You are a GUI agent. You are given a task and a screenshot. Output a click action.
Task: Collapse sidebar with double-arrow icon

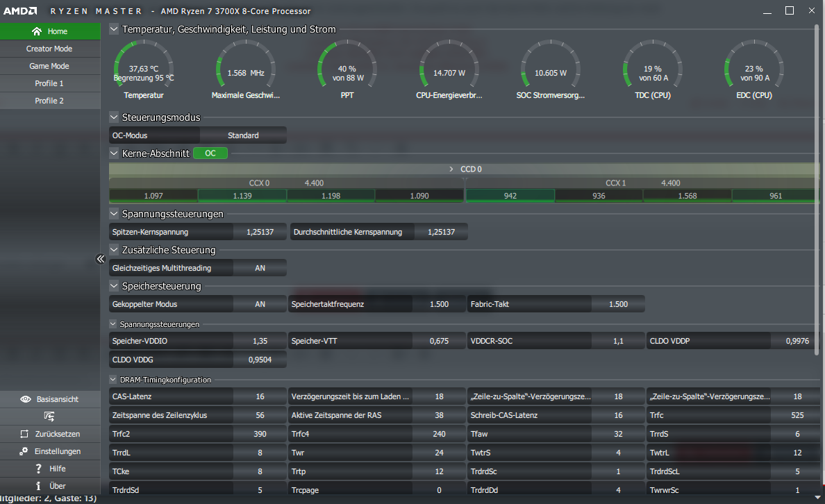point(101,259)
